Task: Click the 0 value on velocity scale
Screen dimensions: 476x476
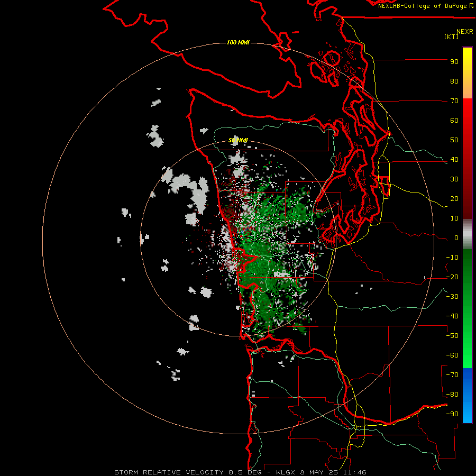Action: [456, 238]
